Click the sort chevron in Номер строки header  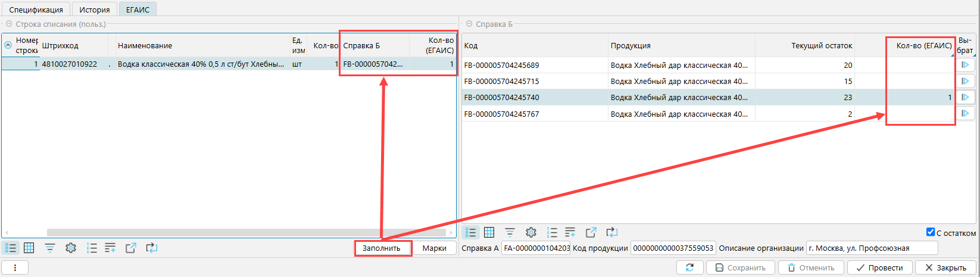[8, 45]
